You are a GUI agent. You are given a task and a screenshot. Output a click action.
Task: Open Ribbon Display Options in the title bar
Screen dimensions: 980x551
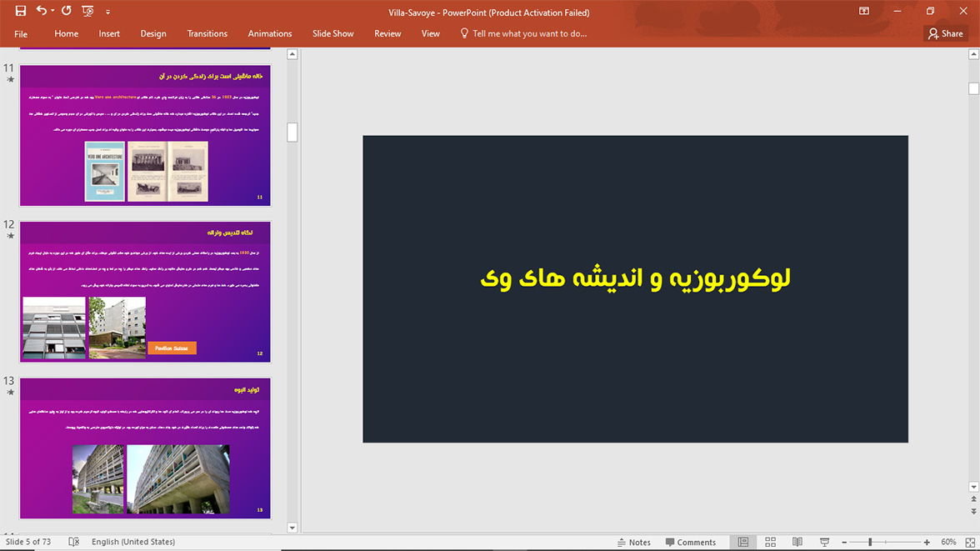(863, 11)
